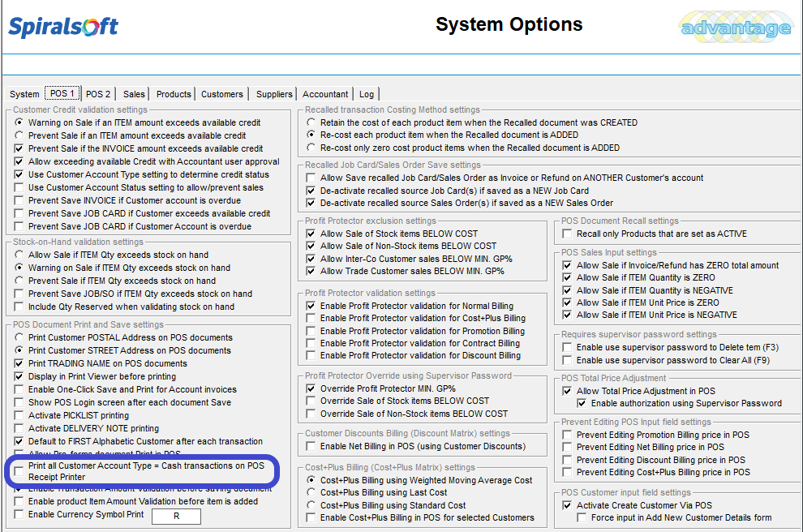Check Print all Cash transactions on Receipt Printer
The image size is (803, 532).
coord(19,471)
